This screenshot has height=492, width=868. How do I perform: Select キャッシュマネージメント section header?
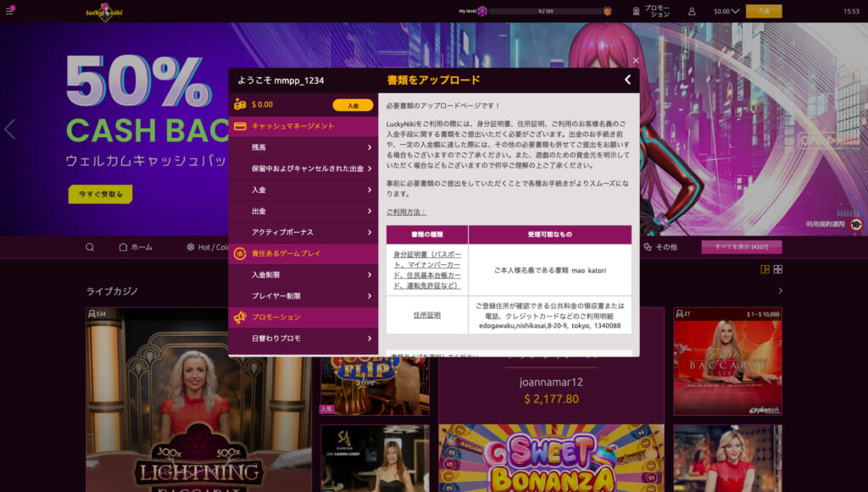click(303, 126)
